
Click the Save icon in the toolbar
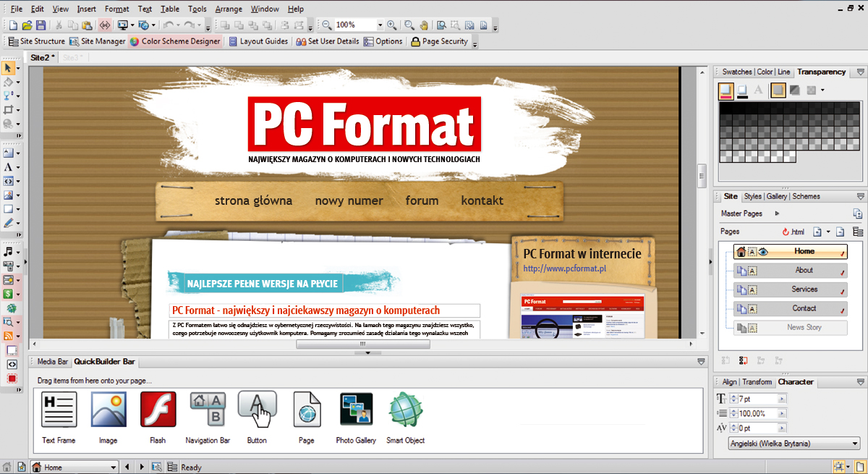41,25
